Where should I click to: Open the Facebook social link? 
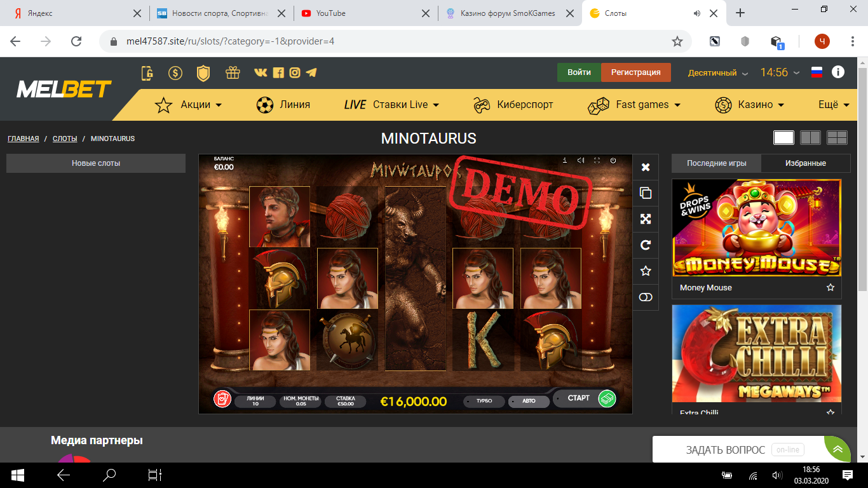click(278, 72)
